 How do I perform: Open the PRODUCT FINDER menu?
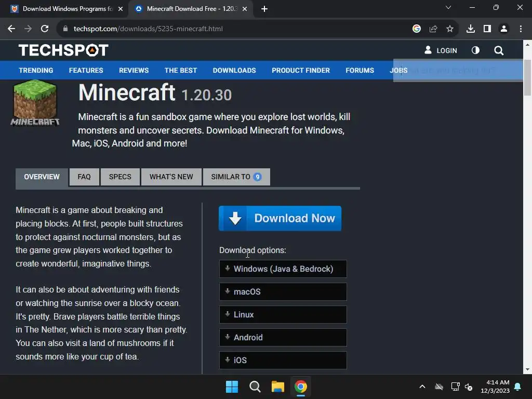pos(301,70)
